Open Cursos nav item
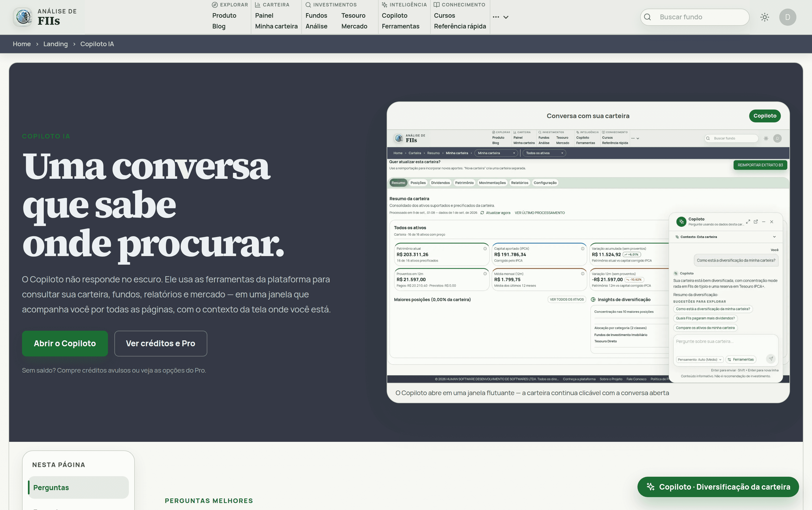The width and height of the screenshot is (812, 510). (444, 16)
